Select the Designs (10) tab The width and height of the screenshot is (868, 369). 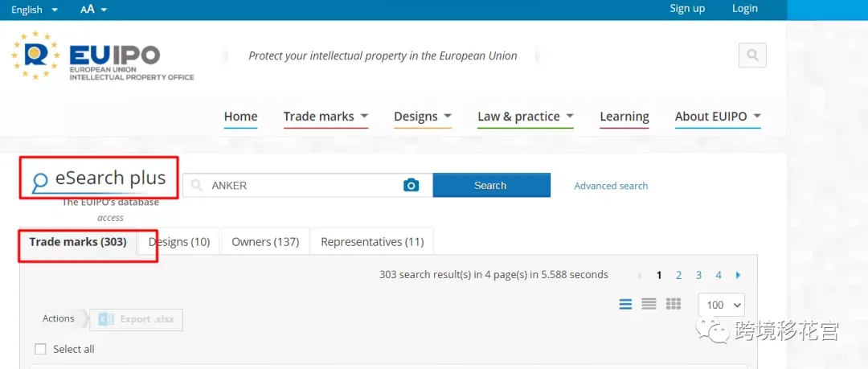click(178, 241)
